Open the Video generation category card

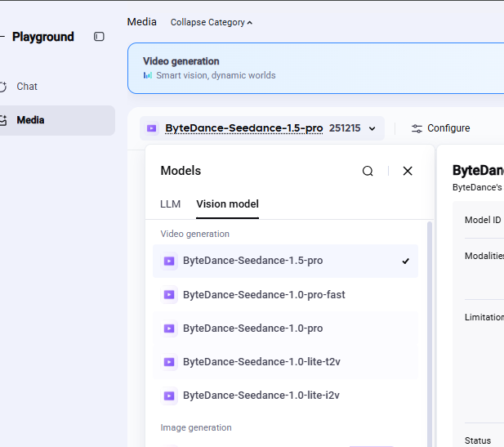click(x=315, y=69)
